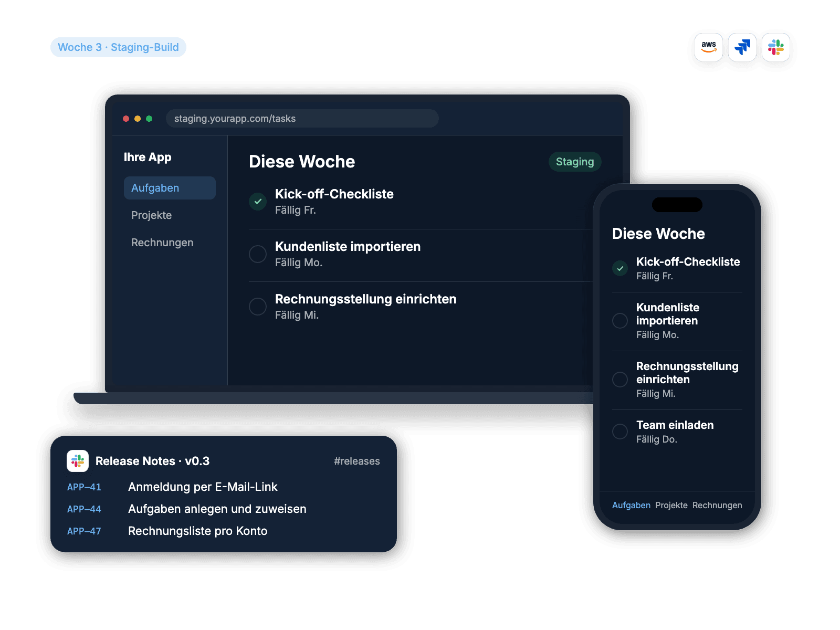Click the green window dot in browser
Viewport: 840px width, 630px height.
(x=149, y=119)
